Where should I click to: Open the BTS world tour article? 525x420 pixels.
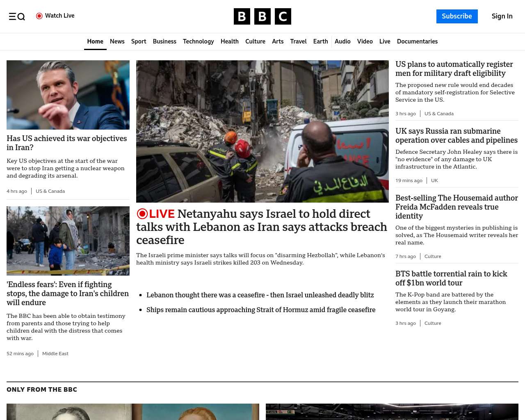coord(451,278)
